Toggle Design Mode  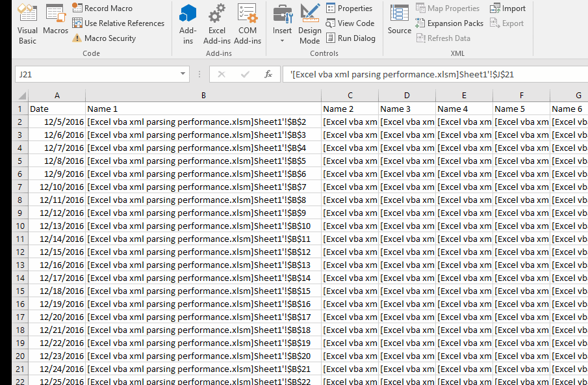click(x=310, y=24)
